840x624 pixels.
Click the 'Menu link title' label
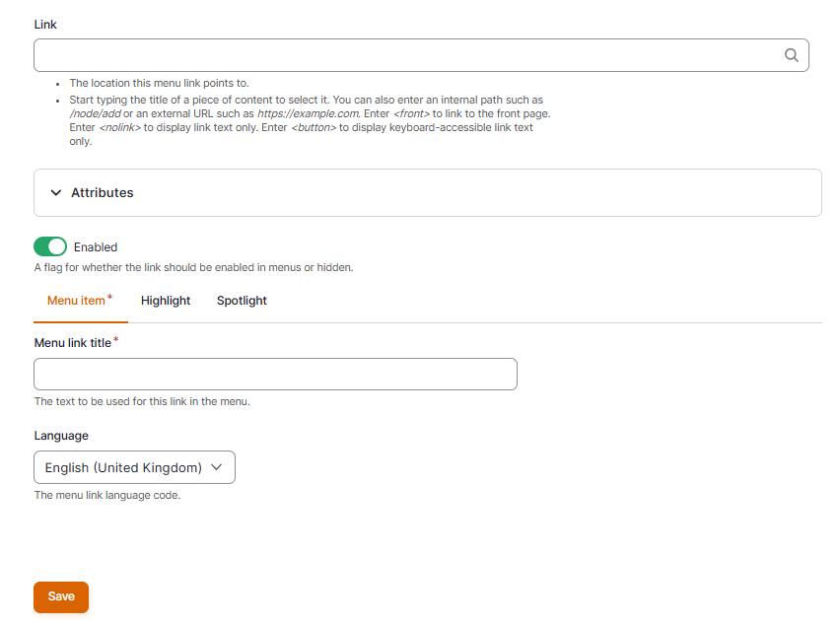pos(73,343)
